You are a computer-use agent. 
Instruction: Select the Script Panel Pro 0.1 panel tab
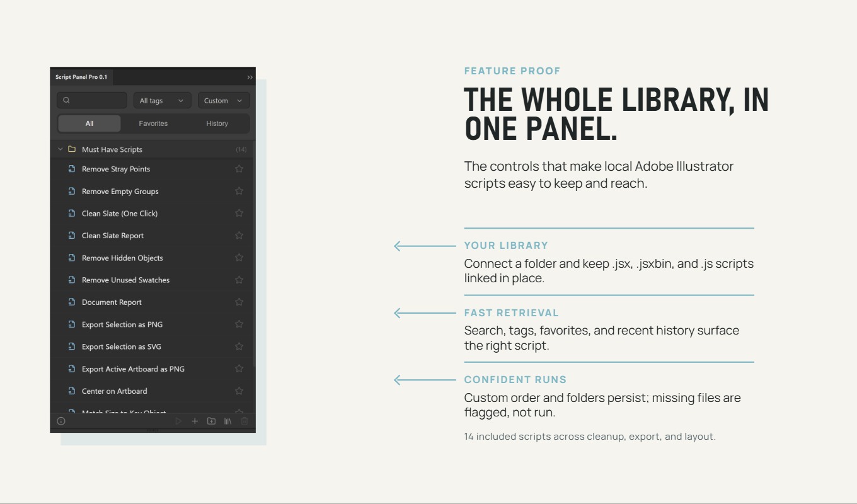(81, 77)
